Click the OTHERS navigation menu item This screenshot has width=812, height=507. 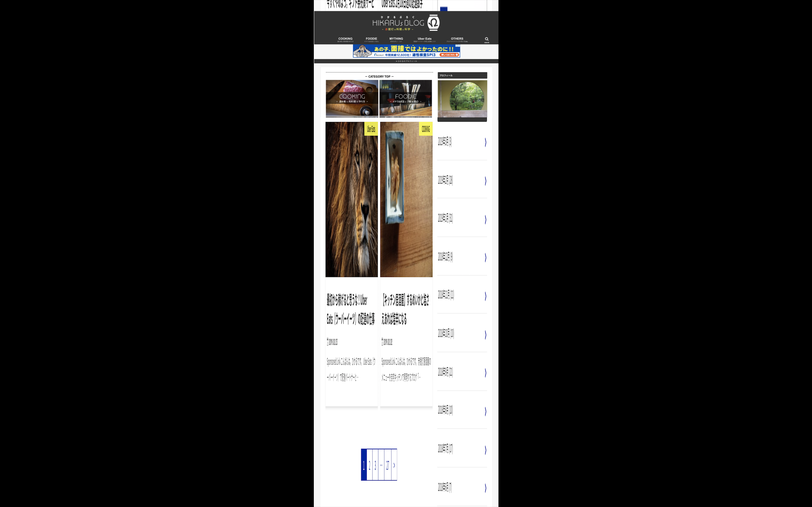[456, 39]
